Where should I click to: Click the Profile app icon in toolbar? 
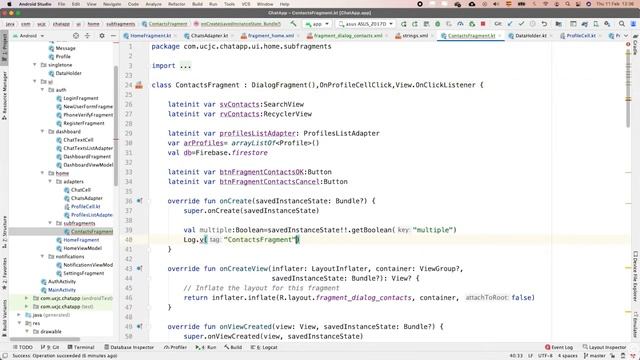(x=460, y=24)
